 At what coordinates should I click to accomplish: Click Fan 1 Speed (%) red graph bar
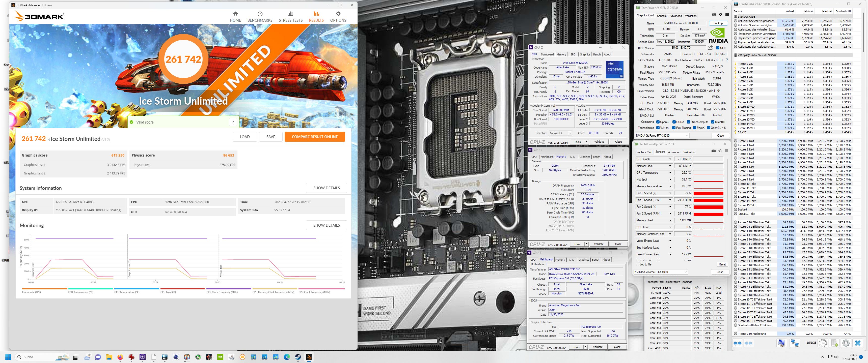click(x=708, y=193)
